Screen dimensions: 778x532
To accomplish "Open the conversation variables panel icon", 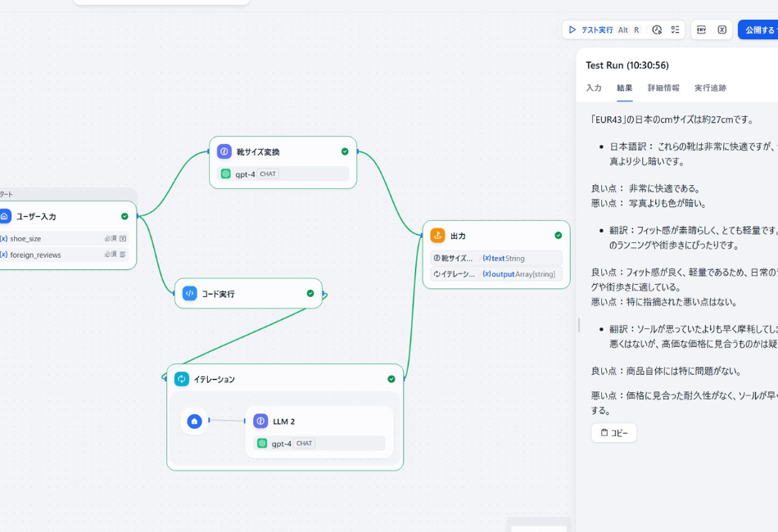I will coord(721,29).
